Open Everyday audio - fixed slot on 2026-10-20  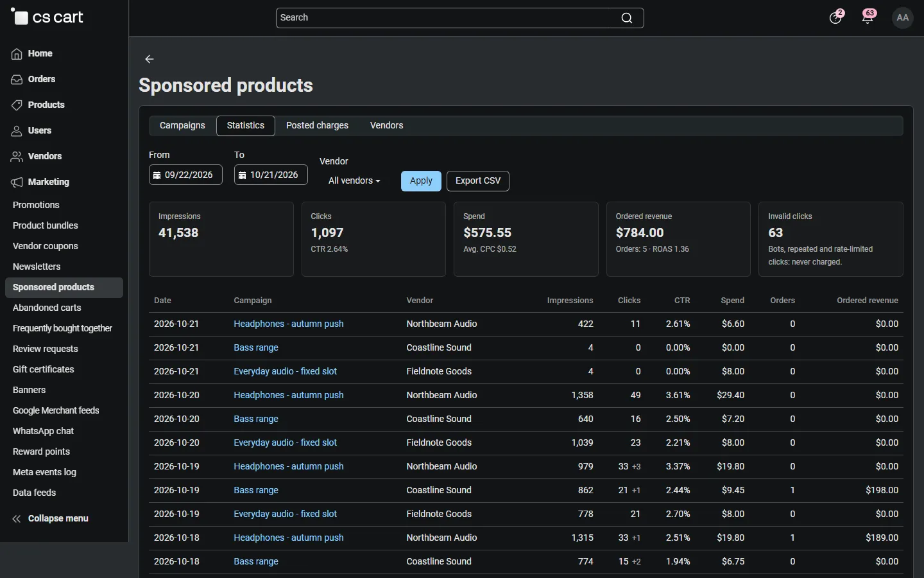tap(285, 442)
